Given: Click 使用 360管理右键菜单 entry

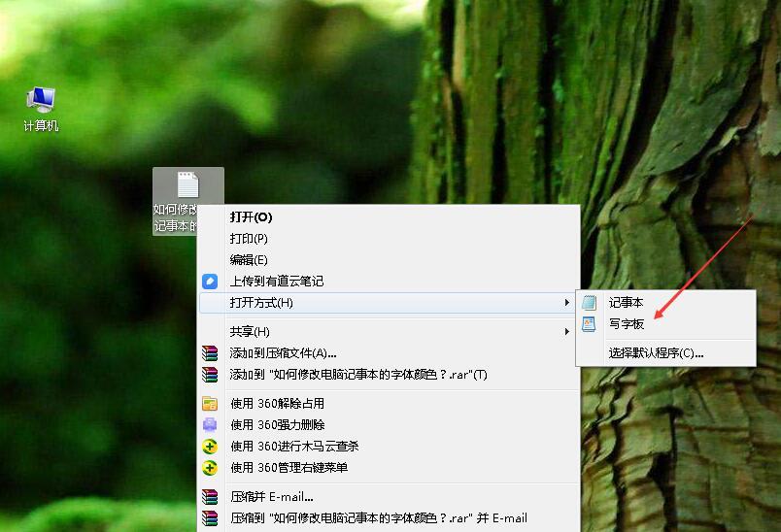Looking at the screenshot, I should click(x=289, y=468).
